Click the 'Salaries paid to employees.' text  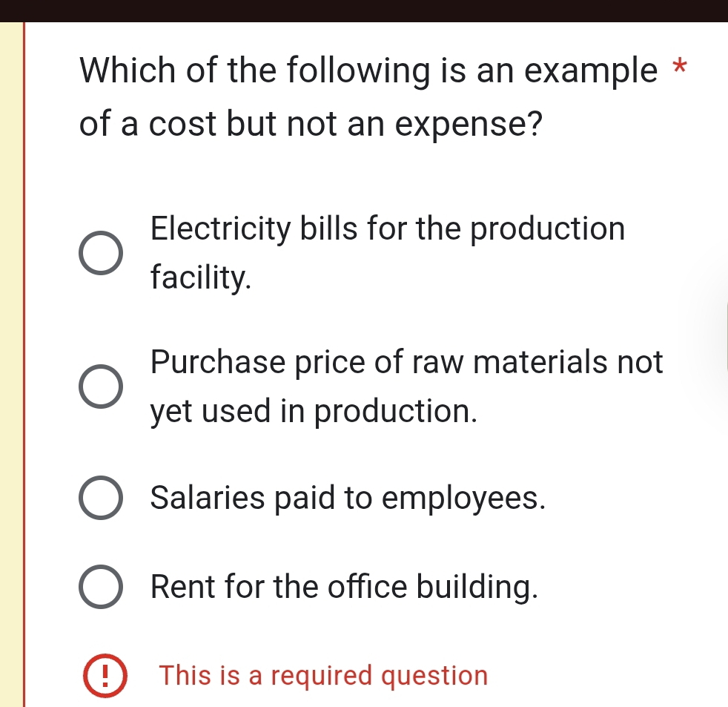tap(348, 498)
